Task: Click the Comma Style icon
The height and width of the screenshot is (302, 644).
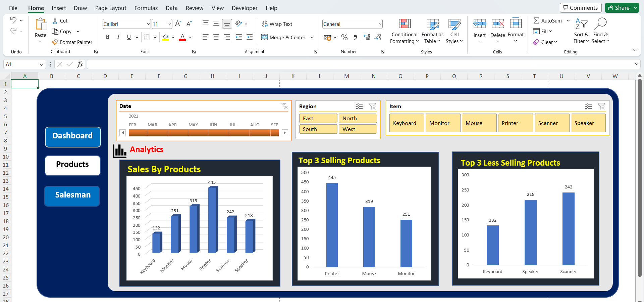Action: pyautogui.click(x=355, y=37)
